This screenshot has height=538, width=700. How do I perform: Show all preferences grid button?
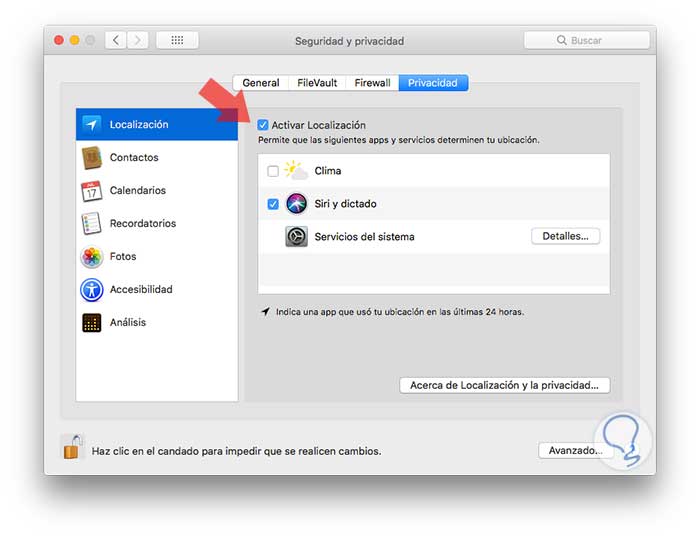177,40
